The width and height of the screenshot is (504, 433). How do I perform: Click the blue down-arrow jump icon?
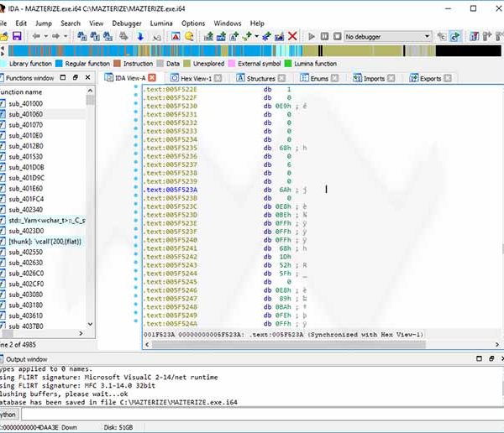pyautogui.click(x=140, y=36)
